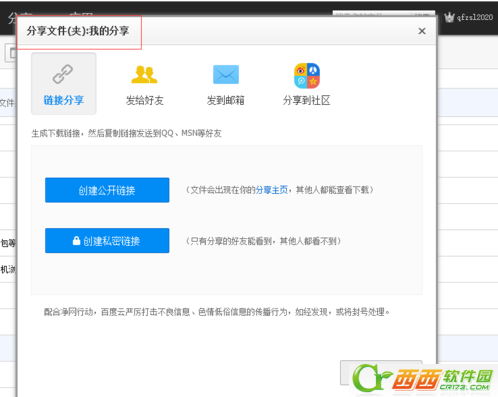
Task: Switch to the 发给好友 option
Action: click(x=145, y=100)
